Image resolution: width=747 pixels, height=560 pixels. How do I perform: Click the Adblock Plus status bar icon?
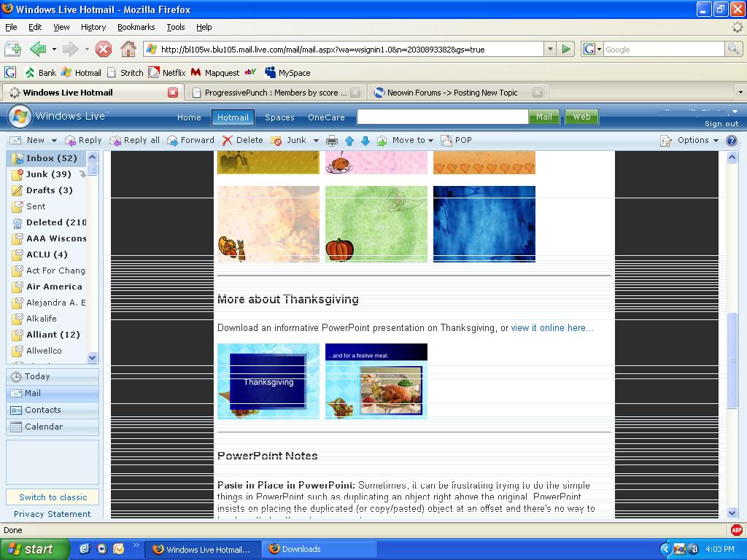pyautogui.click(x=737, y=529)
